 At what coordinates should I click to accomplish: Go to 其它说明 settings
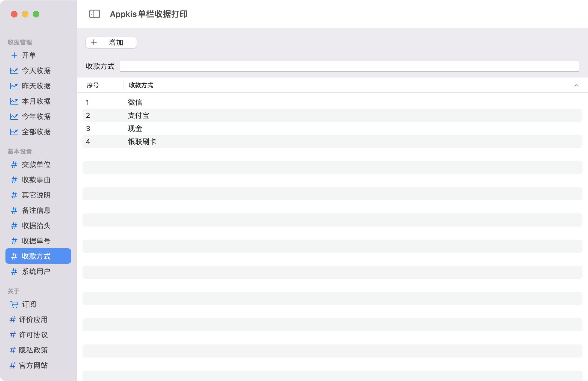pyautogui.click(x=38, y=195)
